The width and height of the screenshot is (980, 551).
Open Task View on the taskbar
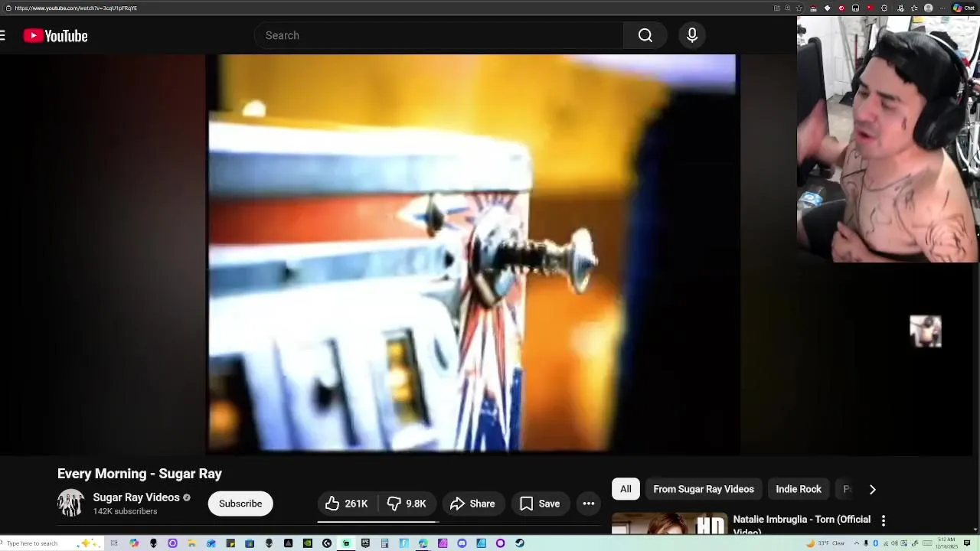coord(114,543)
